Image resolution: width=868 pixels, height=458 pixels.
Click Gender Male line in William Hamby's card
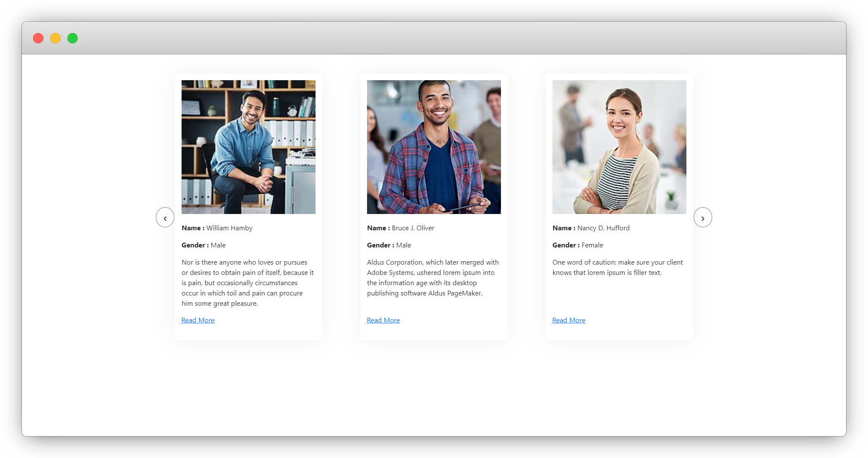pyautogui.click(x=203, y=245)
